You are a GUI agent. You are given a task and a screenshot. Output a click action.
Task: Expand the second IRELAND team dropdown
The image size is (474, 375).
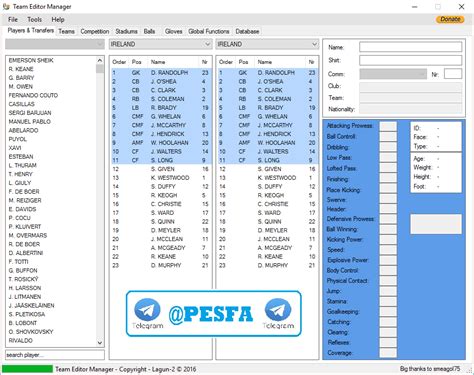tap(267, 44)
